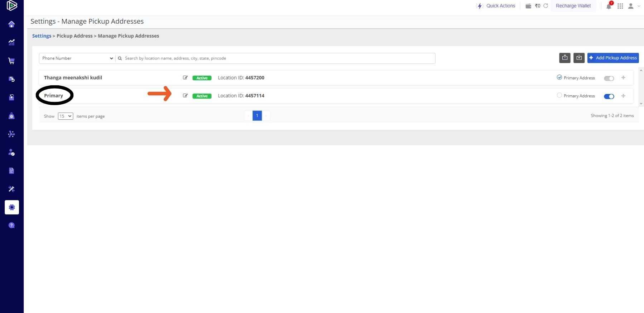
Task: Toggle the active switch for location 4457114
Action: (x=609, y=96)
